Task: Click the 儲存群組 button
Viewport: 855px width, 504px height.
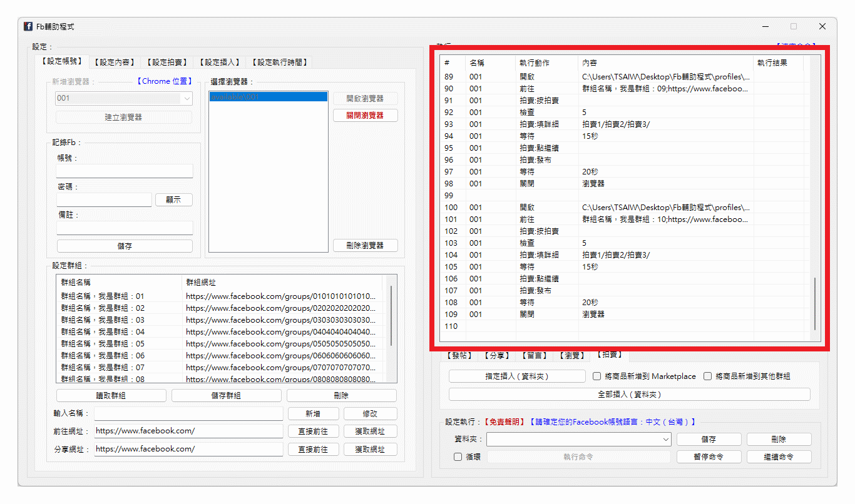Action: click(x=227, y=395)
